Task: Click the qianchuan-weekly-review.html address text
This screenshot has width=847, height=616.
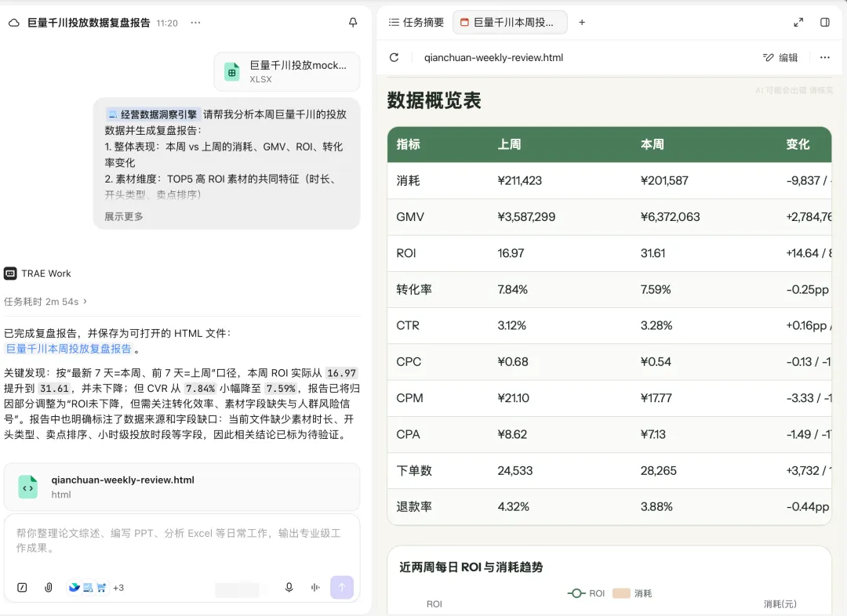Action: pyautogui.click(x=494, y=58)
